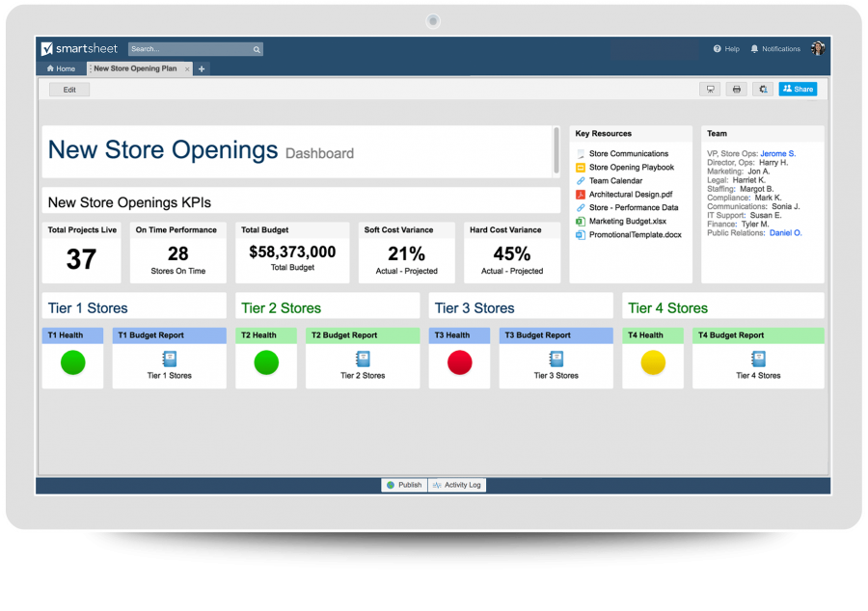868x611 pixels.
Task: Click the Smartsheet logo in header
Action: (x=79, y=49)
